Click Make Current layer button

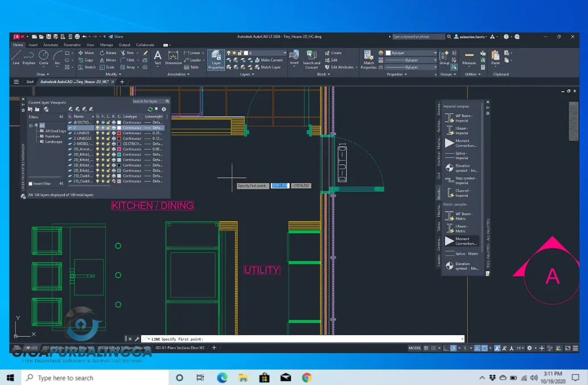click(269, 60)
